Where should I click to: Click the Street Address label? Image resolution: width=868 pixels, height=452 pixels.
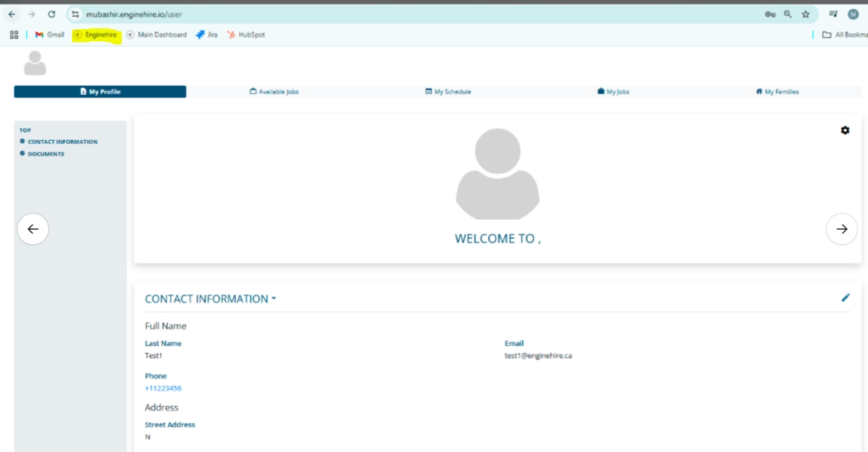[170, 425]
